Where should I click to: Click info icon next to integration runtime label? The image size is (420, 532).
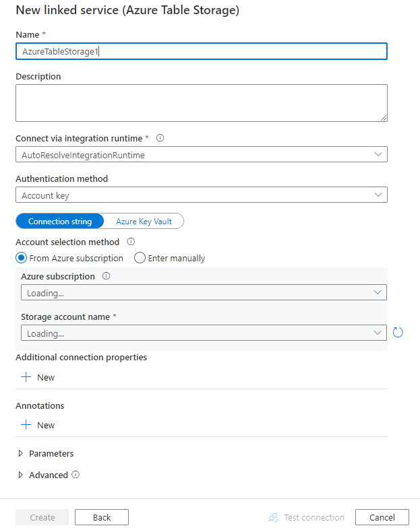pos(160,138)
